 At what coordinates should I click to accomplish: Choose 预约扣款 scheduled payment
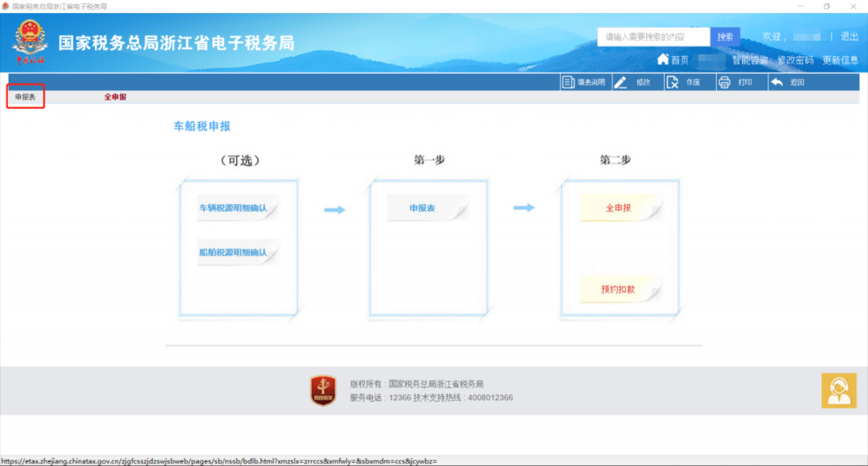(x=620, y=289)
